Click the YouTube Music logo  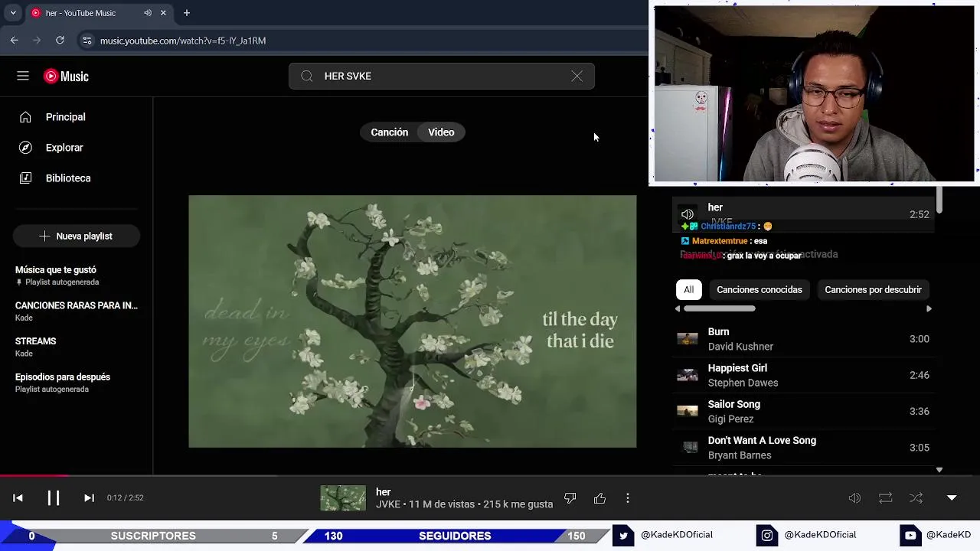pyautogui.click(x=66, y=76)
